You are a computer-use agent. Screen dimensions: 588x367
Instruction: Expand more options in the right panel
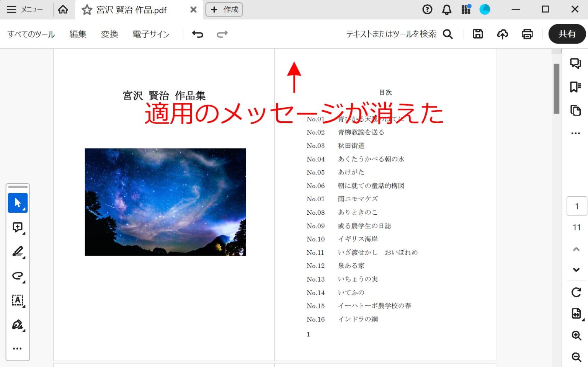tap(575, 134)
